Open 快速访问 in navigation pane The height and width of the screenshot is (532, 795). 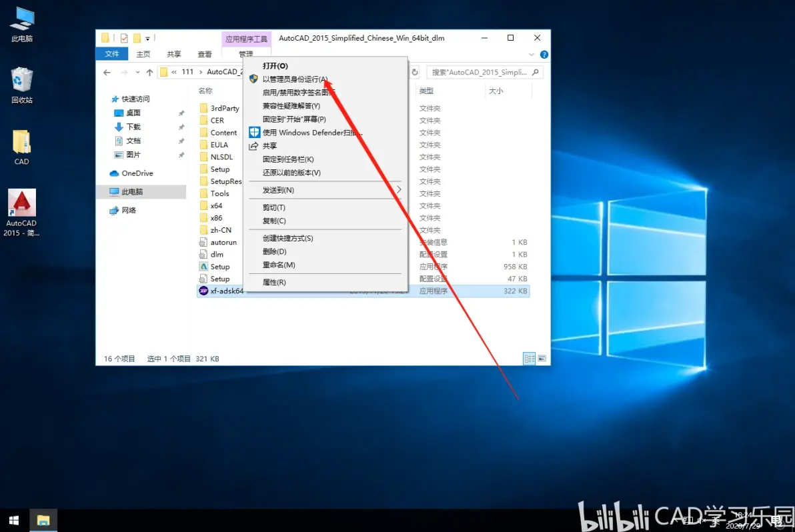[x=130, y=99]
